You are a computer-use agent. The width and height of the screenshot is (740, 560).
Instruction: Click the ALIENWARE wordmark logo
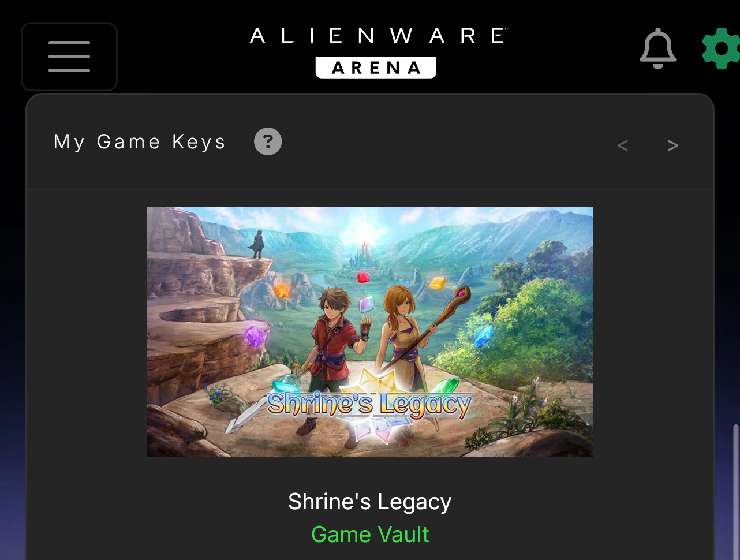(379, 36)
